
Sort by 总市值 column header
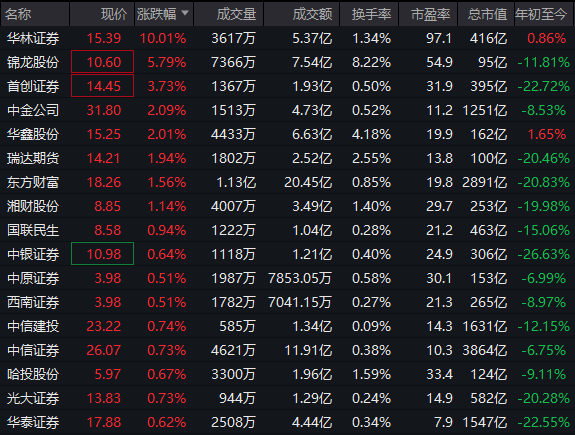[486, 14]
